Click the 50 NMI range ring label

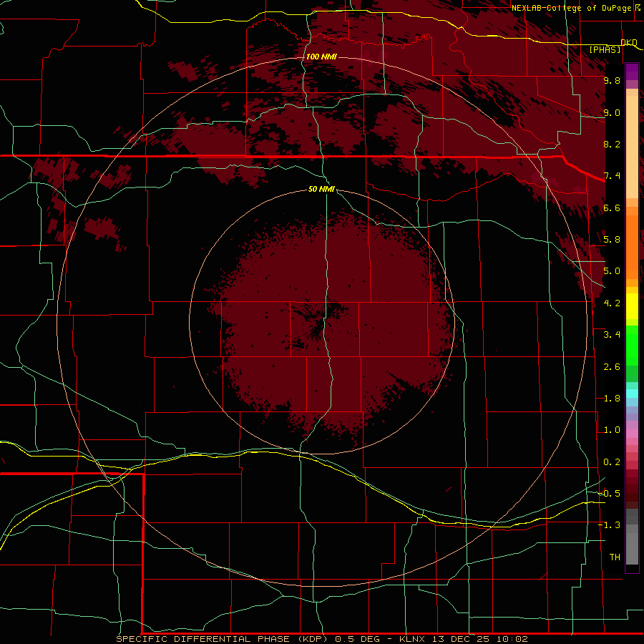coord(321,189)
